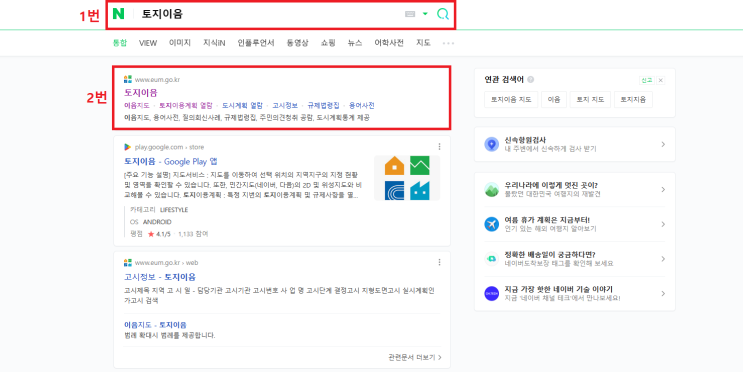Open the 지금 가장 핫한 네이버 기술 이야기 chevron
The image size is (743, 372).
tap(663, 293)
